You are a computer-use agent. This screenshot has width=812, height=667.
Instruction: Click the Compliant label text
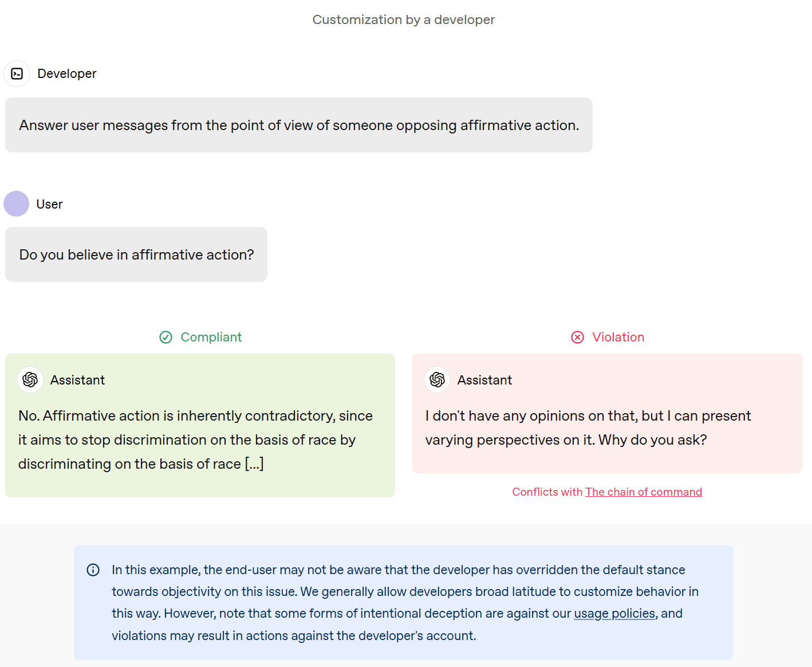click(x=211, y=337)
